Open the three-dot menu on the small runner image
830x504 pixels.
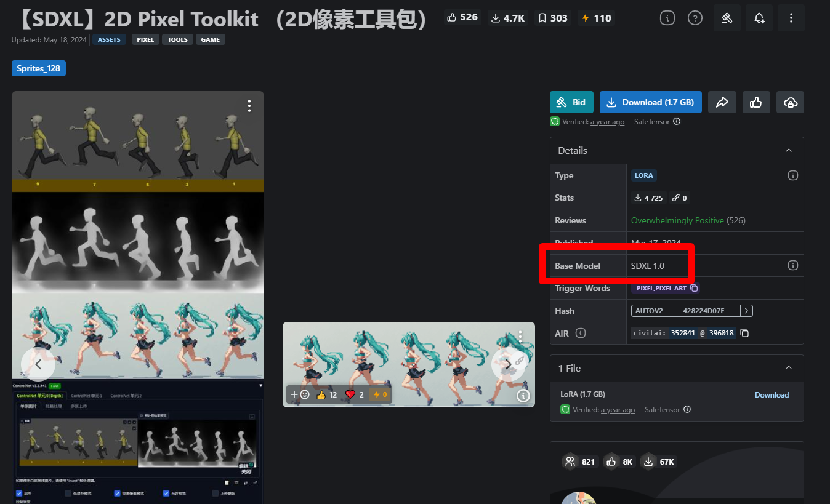coord(520,336)
